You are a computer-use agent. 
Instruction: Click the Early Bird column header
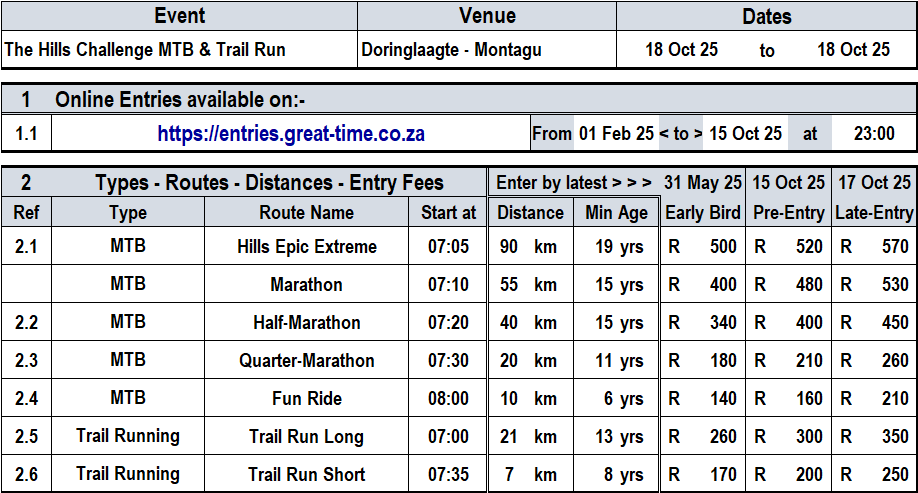click(703, 213)
